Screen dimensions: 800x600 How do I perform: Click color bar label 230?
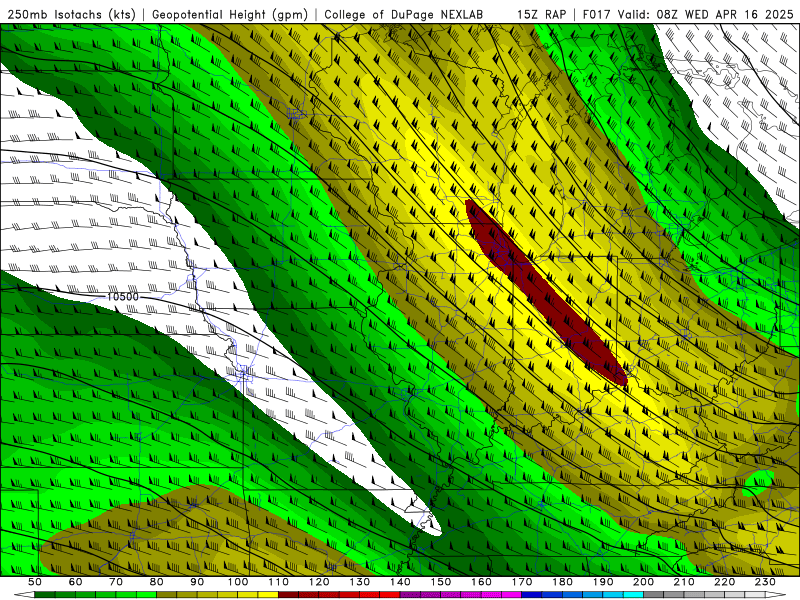click(765, 582)
